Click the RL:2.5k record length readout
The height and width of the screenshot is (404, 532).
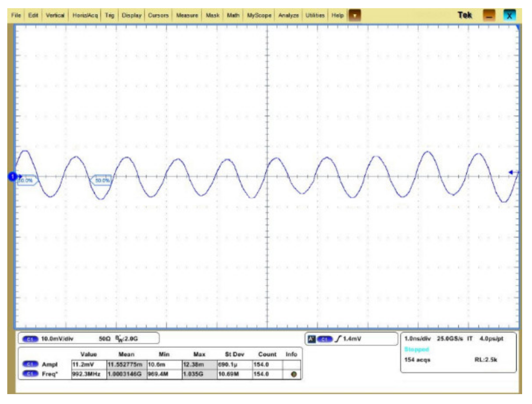pyautogui.click(x=486, y=360)
